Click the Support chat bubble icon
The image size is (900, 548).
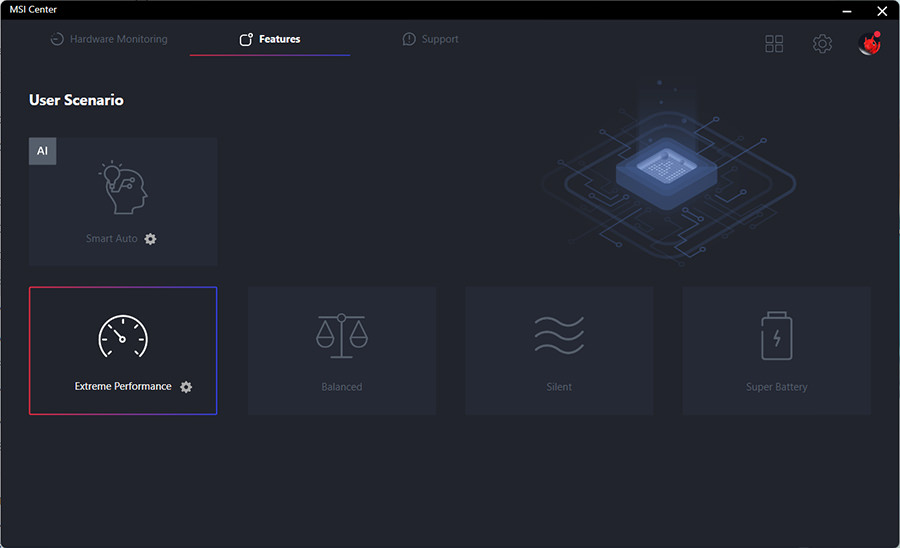click(x=409, y=39)
